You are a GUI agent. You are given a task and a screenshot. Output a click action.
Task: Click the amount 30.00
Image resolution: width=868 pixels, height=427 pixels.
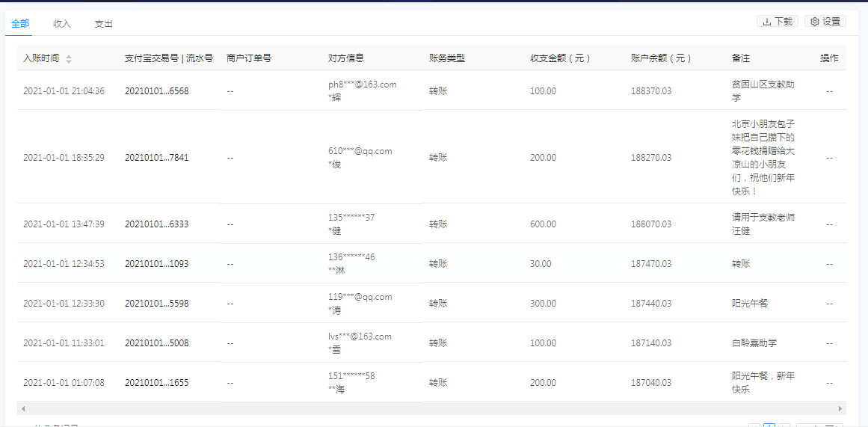pos(541,264)
